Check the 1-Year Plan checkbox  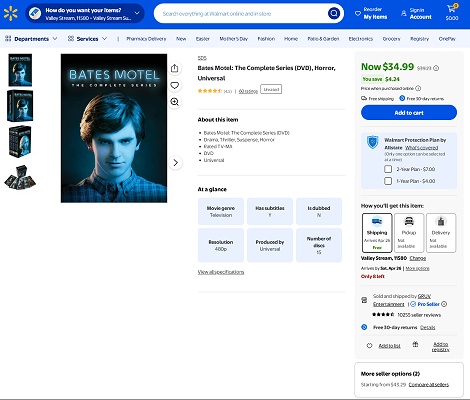[388, 181]
